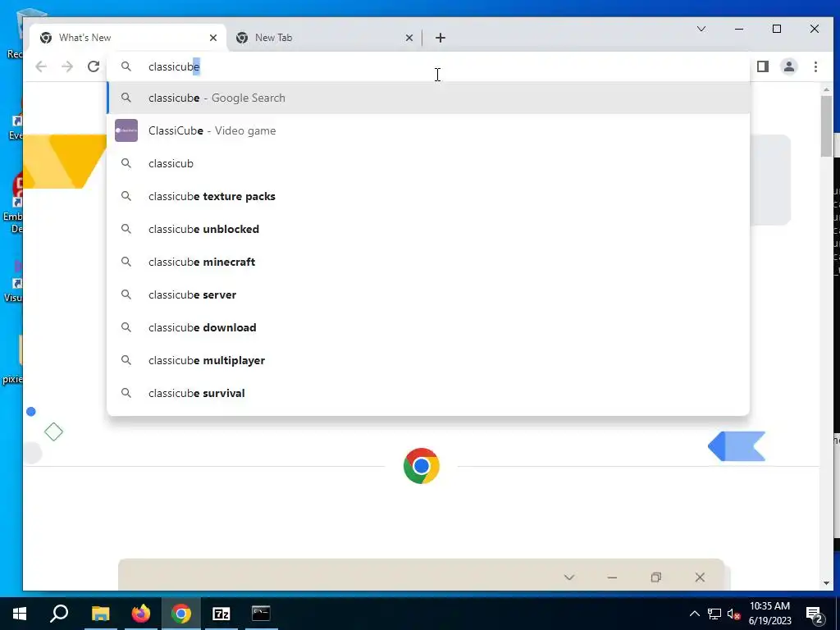The height and width of the screenshot is (630, 840).
Task: Select 'classicube - Google Search' suggestion
Action: coord(428,98)
